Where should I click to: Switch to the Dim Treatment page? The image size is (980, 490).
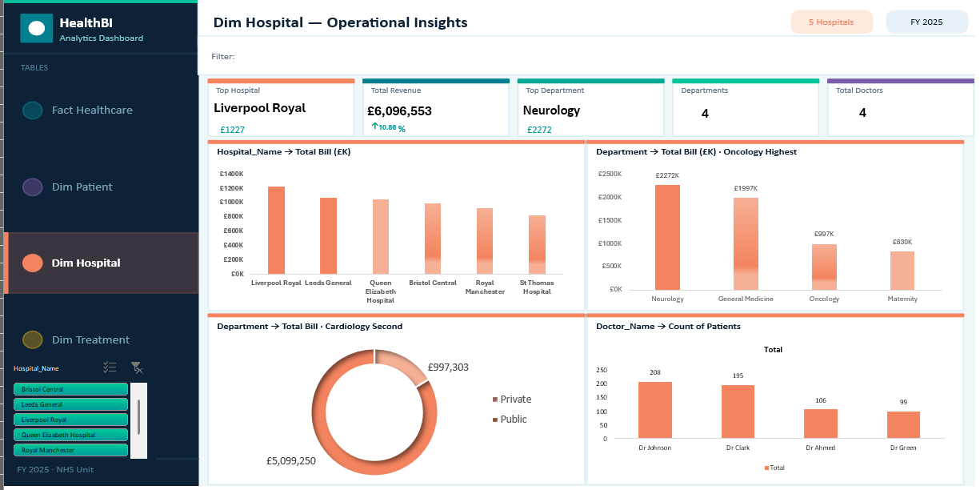[x=90, y=340]
